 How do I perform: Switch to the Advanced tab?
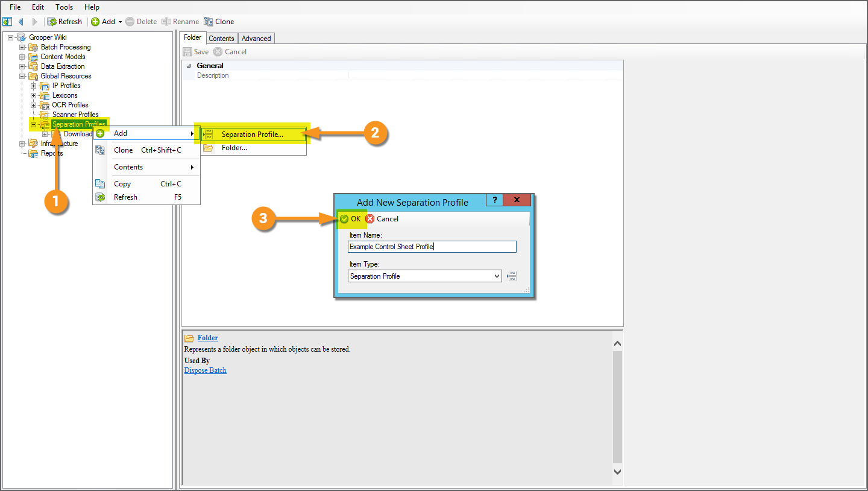tap(256, 39)
